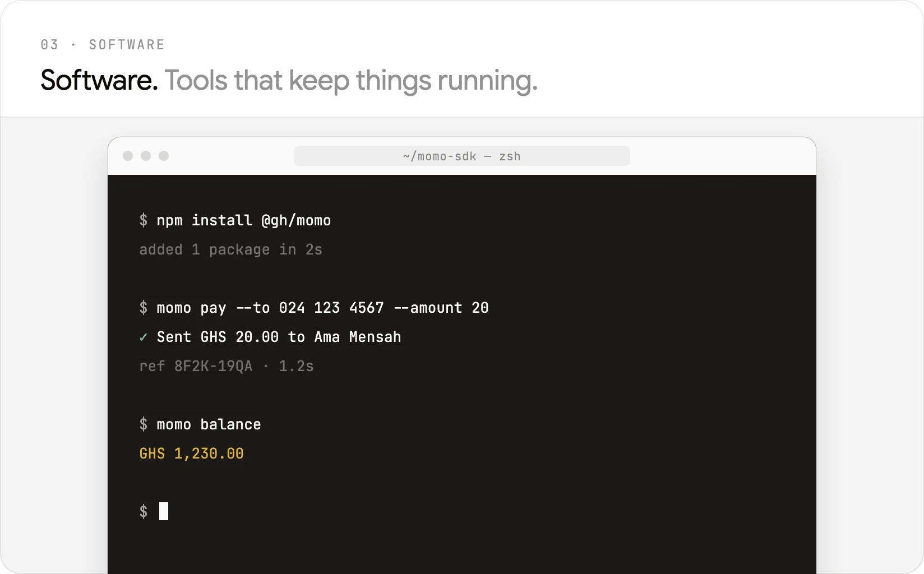Viewport: 924px width, 574px height.
Task: Click the blinking cursor block at the last prompt
Action: point(164,511)
